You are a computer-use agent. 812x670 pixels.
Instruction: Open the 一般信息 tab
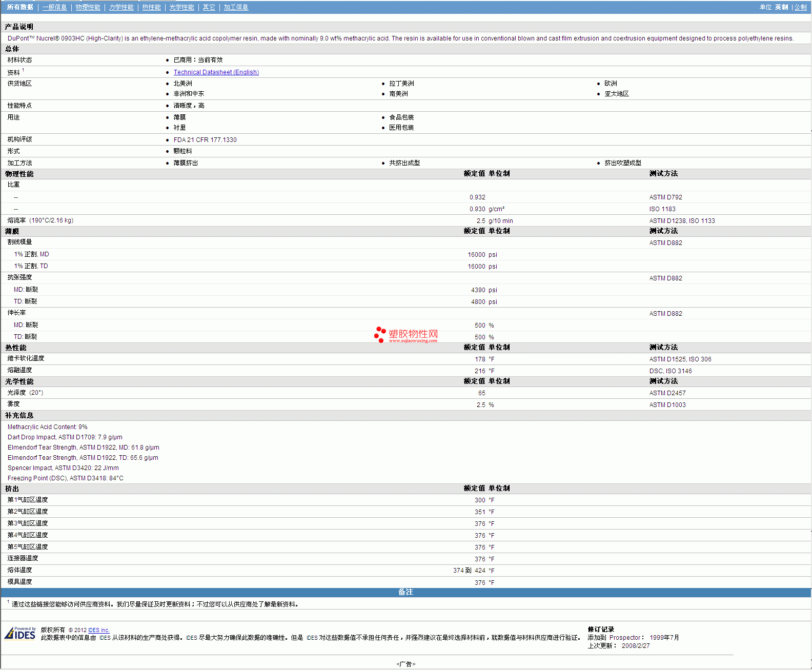[x=54, y=7]
